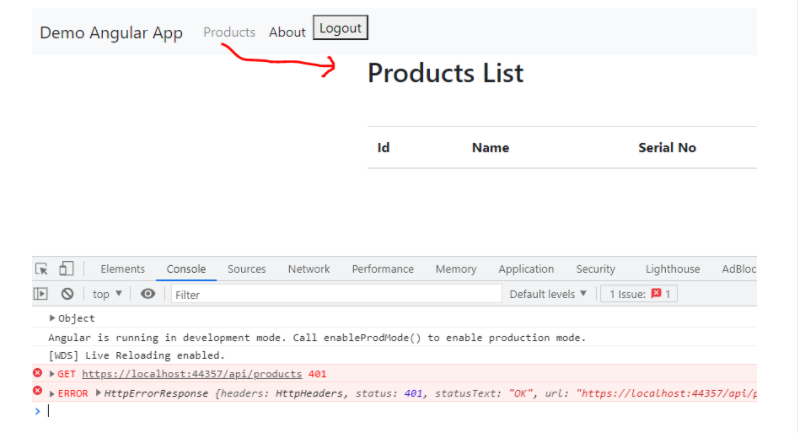The width and height of the screenshot is (798, 433).
Task: Open the Default levels dropdown
Action: [548, 294]
